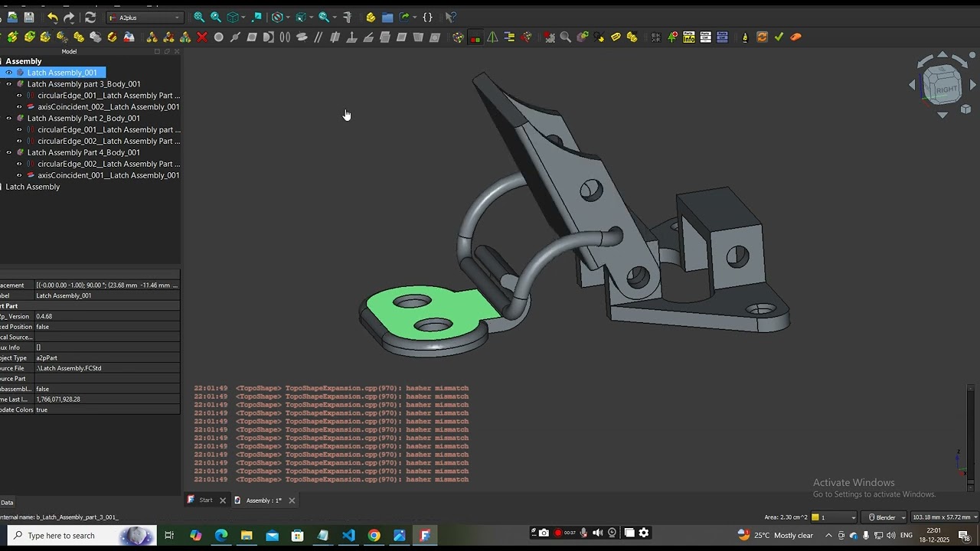Close the Assembly : 1* tab
This screenshot has width=980, height=551.
click(292, 500)
